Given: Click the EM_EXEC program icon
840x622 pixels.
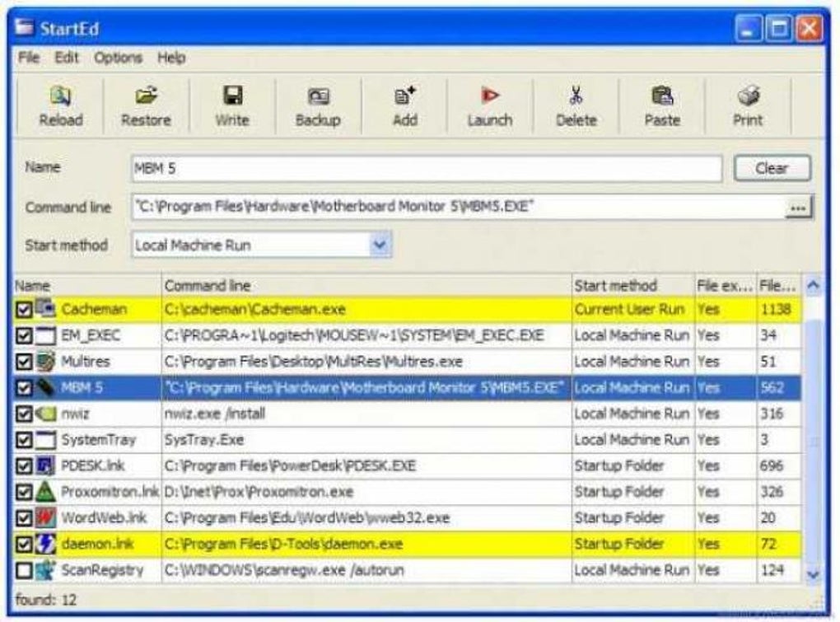Looking at the screenshot, I should coord(45,335).
